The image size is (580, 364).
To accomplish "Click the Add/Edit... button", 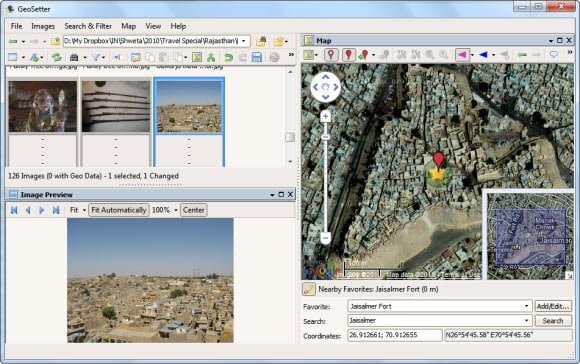I will point(553,306).
